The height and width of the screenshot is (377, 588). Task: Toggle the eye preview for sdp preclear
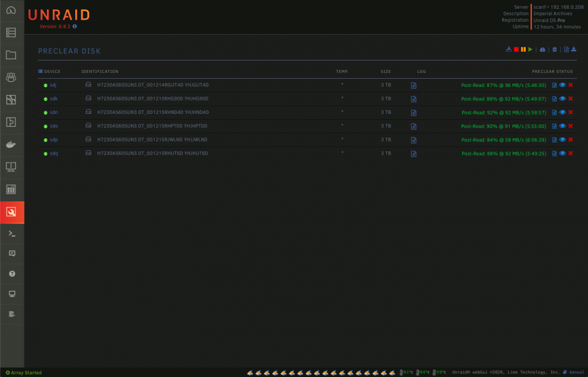coord(563,140)
